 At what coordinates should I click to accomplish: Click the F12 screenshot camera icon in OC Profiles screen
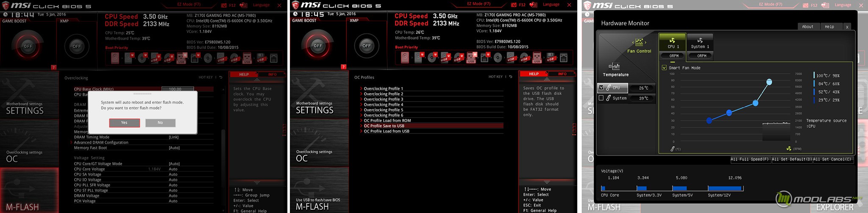point(513,5)
